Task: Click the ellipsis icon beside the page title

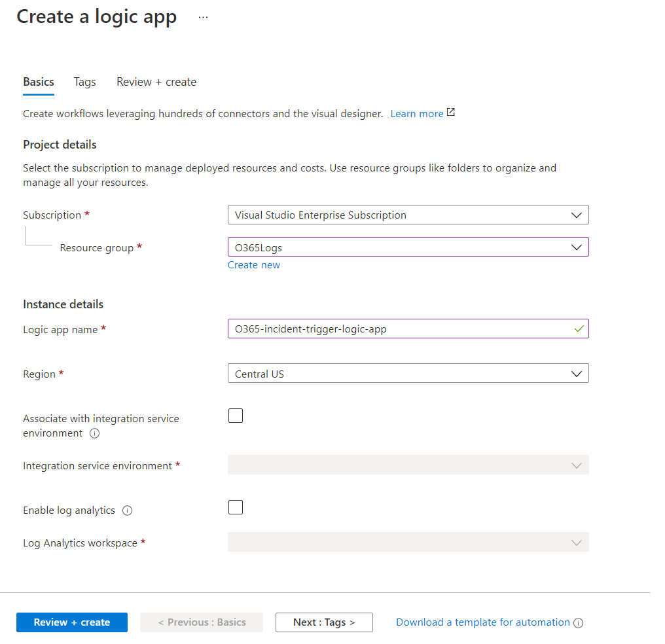Action: coord(203,18)
